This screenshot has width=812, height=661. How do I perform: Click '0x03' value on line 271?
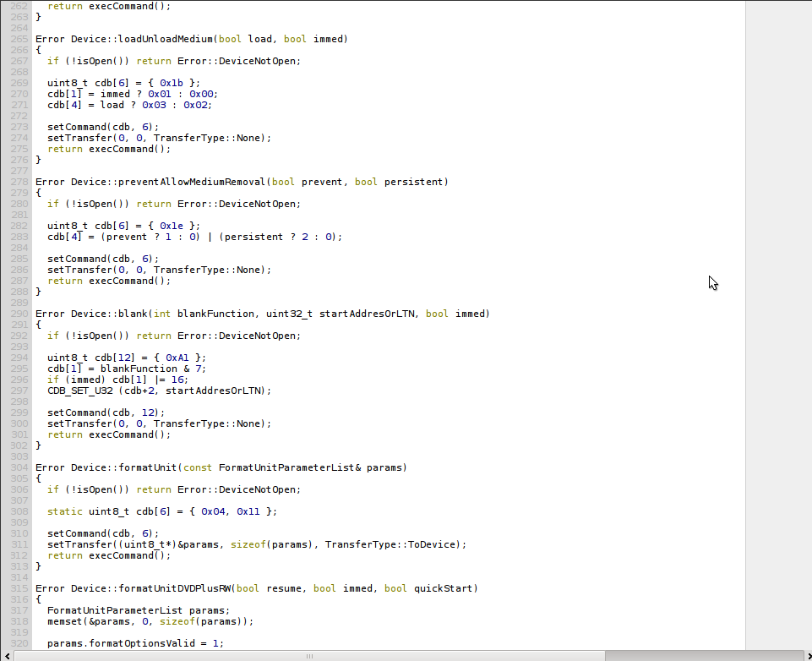click(x=154, y=105)
